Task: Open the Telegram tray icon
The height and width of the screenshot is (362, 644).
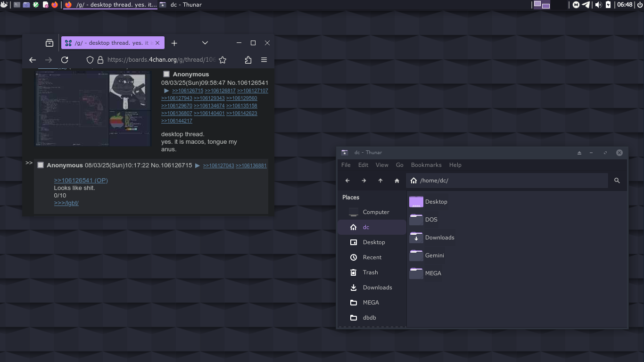Action: coord(586,5)
